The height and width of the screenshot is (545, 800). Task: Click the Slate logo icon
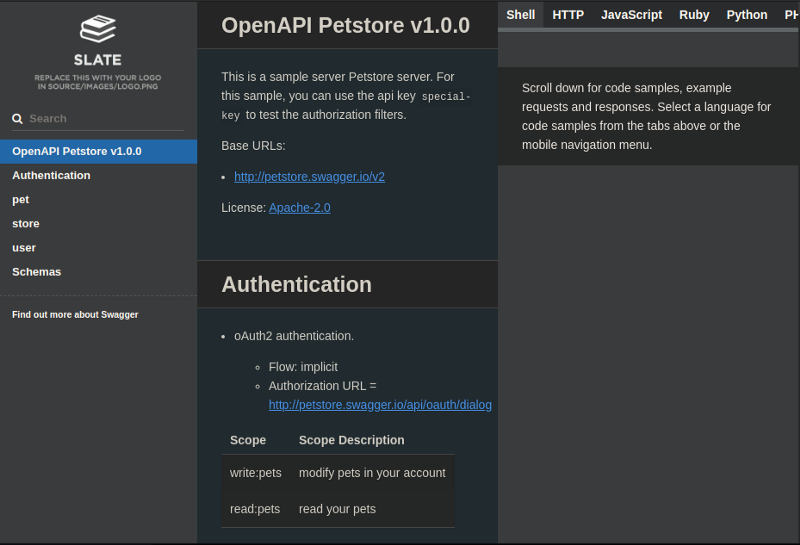click(97, 29)
